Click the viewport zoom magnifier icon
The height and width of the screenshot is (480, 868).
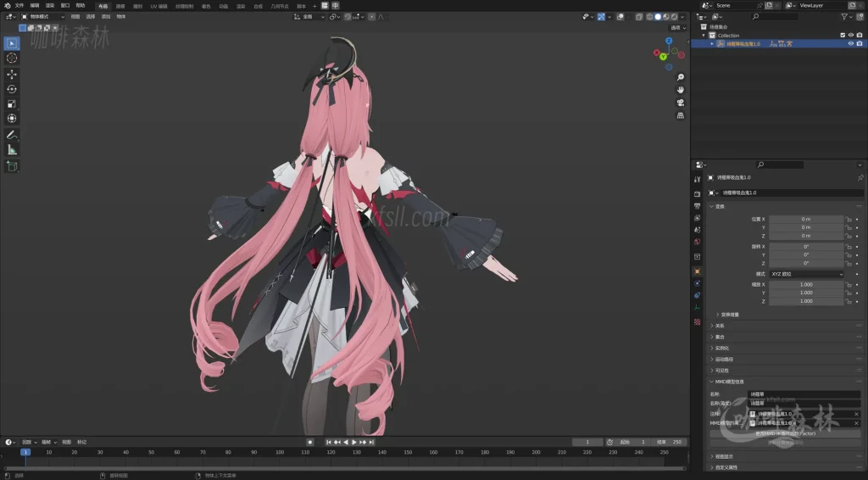click(x=681, y=77)
